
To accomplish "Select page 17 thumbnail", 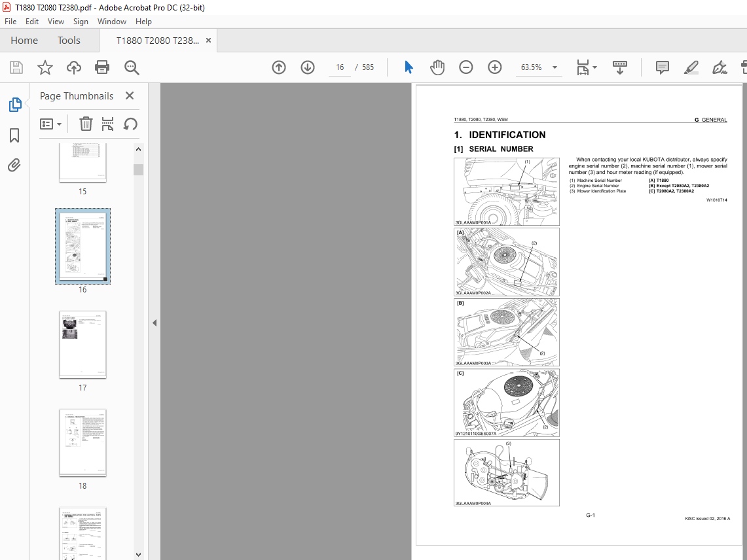I will coord(83,345).
